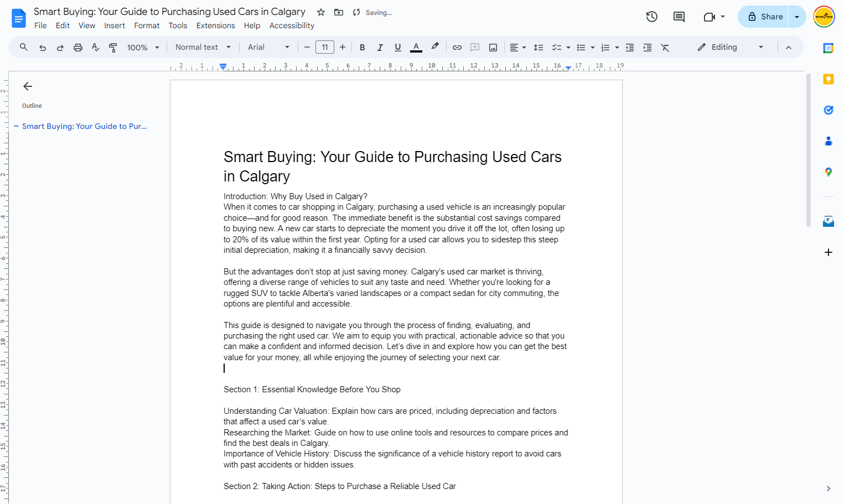
Task: Open the File menu
Action: [x=40, y=25]
